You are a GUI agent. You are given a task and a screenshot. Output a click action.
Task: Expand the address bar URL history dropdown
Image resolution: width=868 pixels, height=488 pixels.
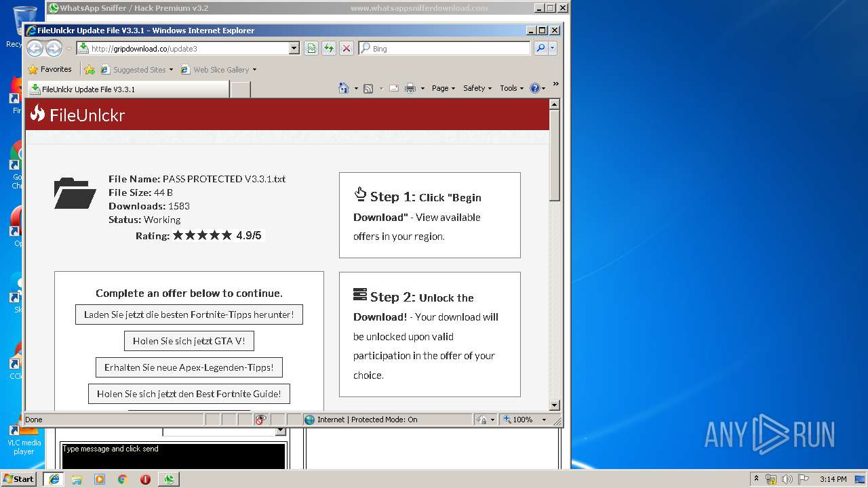(x=294, y=48)
